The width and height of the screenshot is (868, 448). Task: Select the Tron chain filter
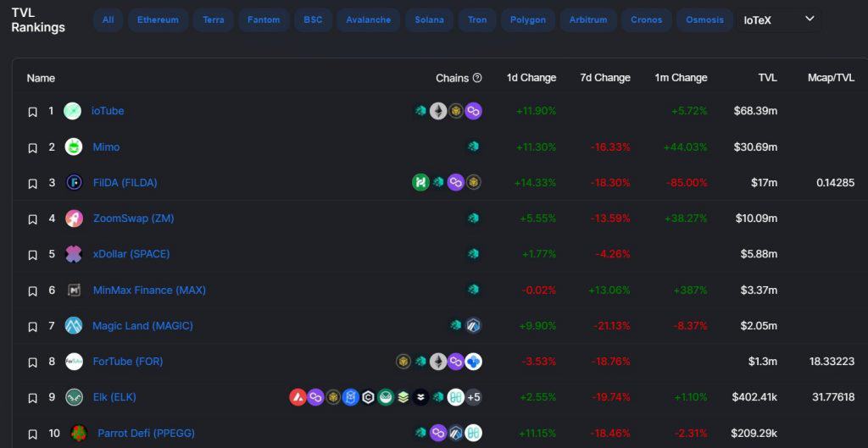click(x=477, y=20)
